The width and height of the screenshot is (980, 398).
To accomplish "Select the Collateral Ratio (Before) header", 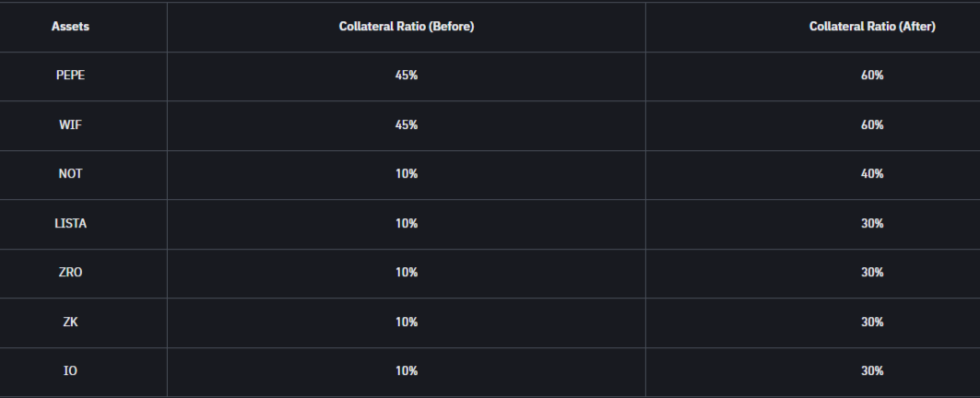I will click(x=407, y=27).
